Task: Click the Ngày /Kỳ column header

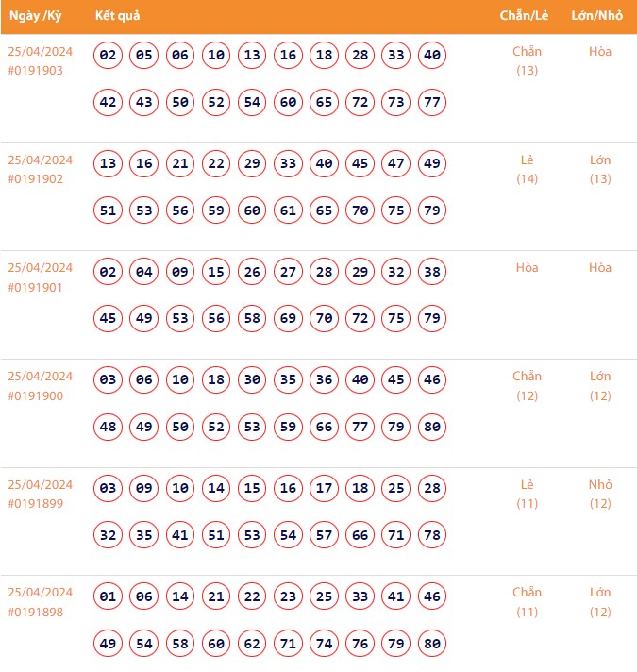Action: coord(36,16)
